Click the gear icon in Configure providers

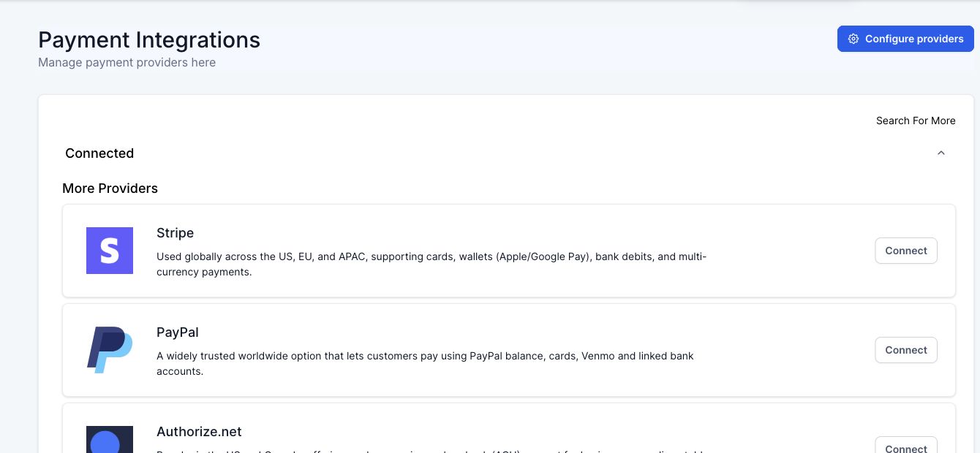(x=853, y=39)
